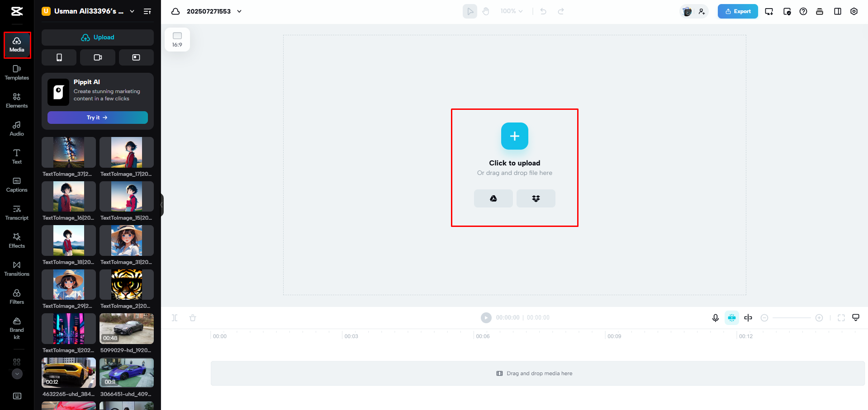Open the Transcript tab
Image resolution: width=868 pixels, height=410 pixels.
(17, 213)
